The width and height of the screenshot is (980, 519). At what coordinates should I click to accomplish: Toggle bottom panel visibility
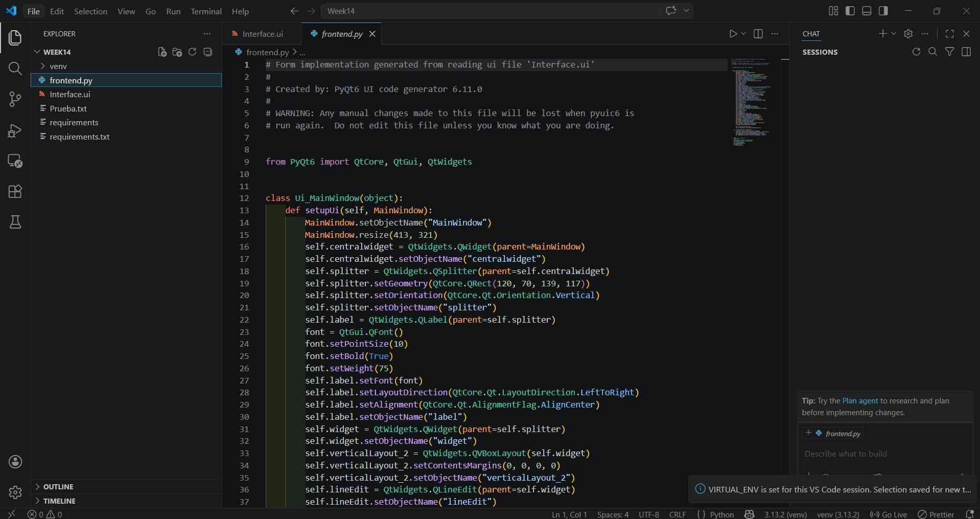point(867,11)
